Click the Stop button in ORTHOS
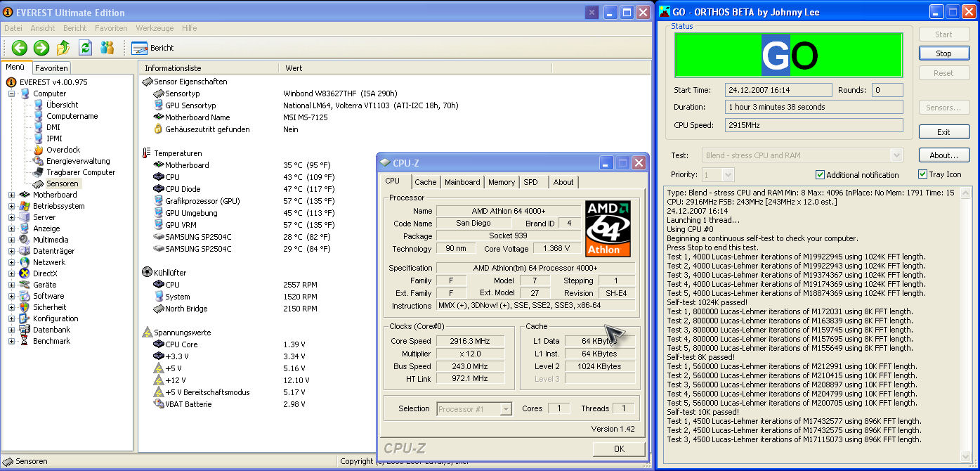This screenshot has width=980, height=471. click(943, 53)
